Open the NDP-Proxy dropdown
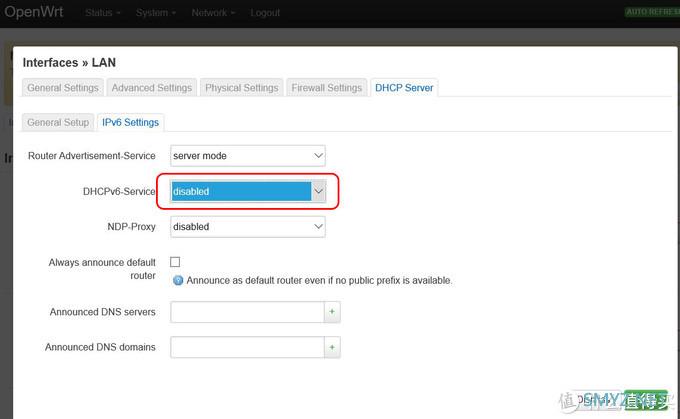Viewport: 680px width, 419px height. 248,226
